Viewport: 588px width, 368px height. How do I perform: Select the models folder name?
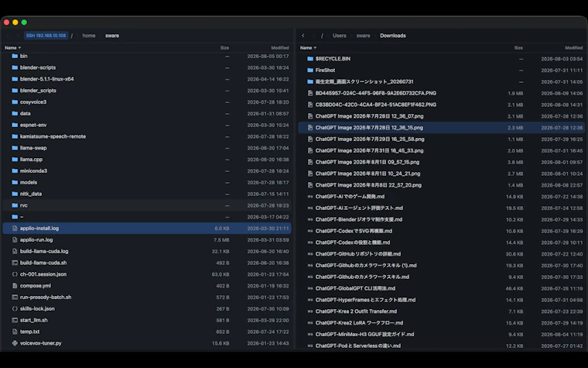(x=29, y=182)
